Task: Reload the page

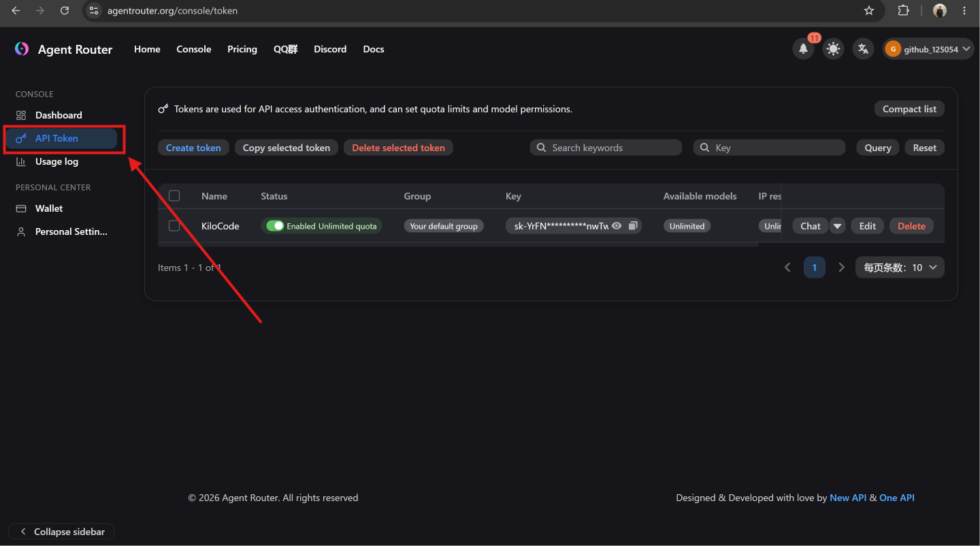Action: tap(65, 11)
